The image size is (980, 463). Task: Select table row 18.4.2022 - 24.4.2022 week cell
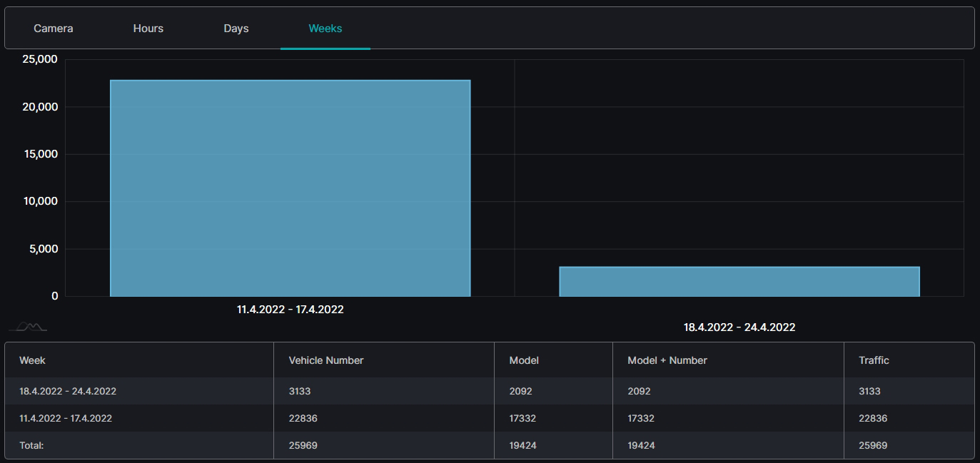[68, 391]
